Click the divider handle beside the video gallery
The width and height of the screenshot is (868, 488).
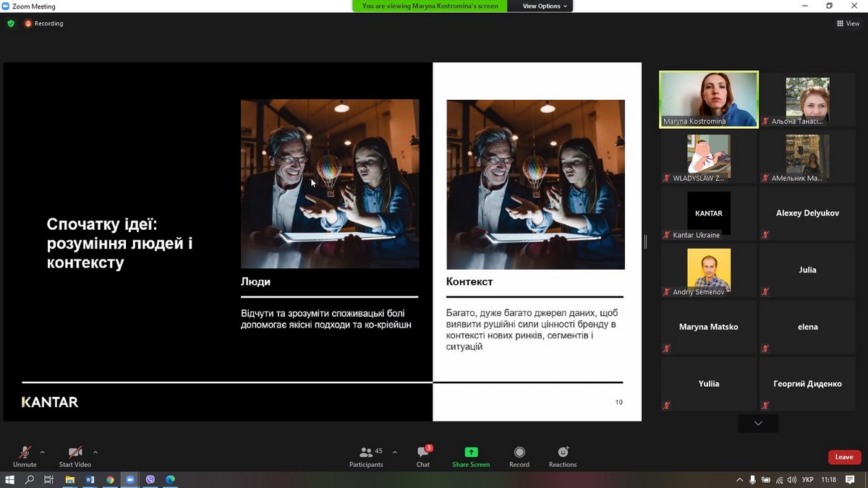click(645, 241)
